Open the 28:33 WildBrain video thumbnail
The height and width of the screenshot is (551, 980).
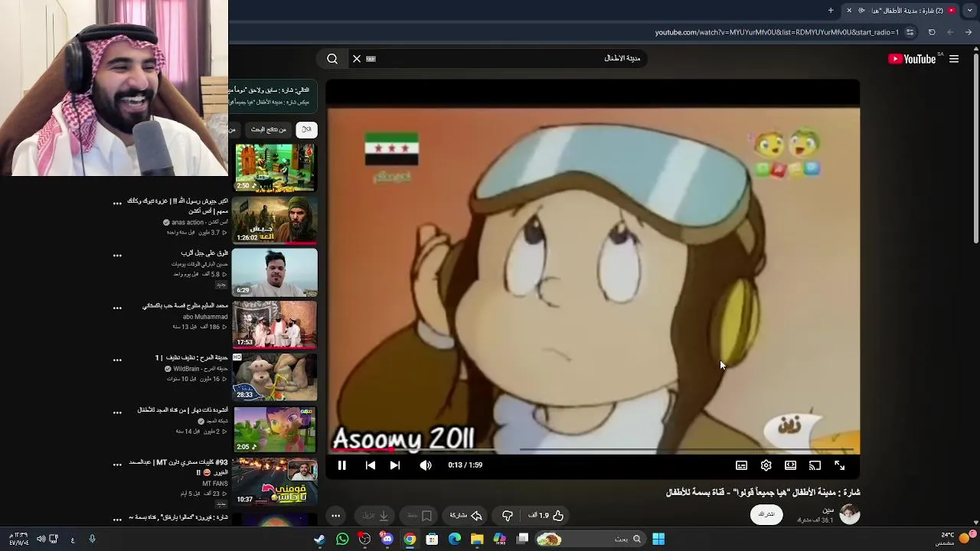point(275,377)
